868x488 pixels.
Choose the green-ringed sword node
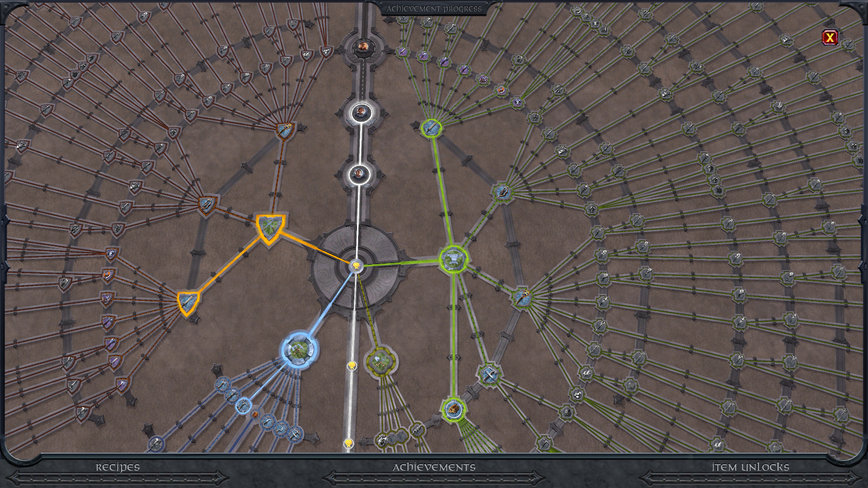click(x=431, y=128)
